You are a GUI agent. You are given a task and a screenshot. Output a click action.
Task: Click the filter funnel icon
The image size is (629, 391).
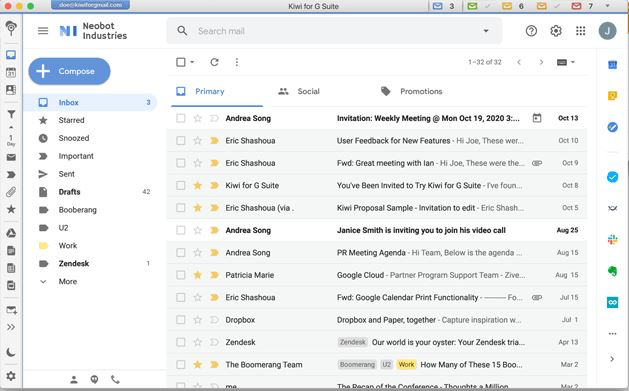click(11, 115)
